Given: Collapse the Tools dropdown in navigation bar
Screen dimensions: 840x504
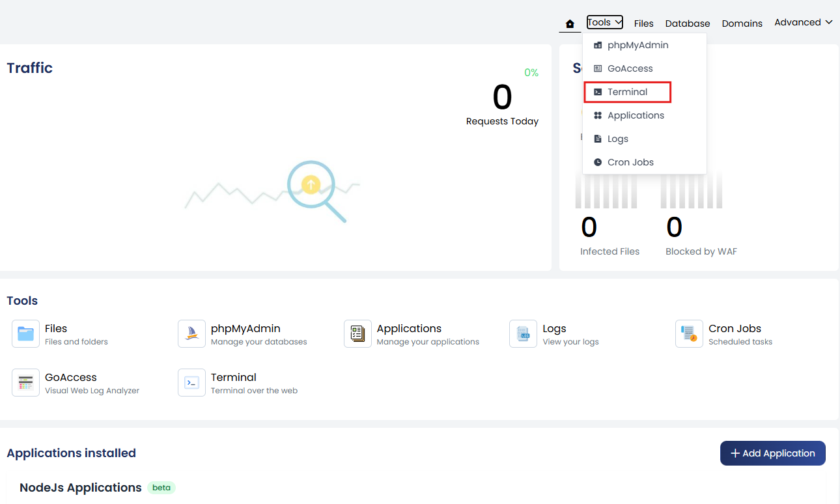Looking at the screenshot, I should pos(605,23).
